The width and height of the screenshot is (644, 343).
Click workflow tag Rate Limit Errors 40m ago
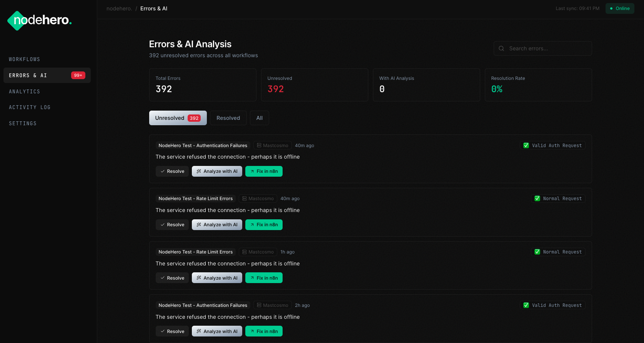196,199
